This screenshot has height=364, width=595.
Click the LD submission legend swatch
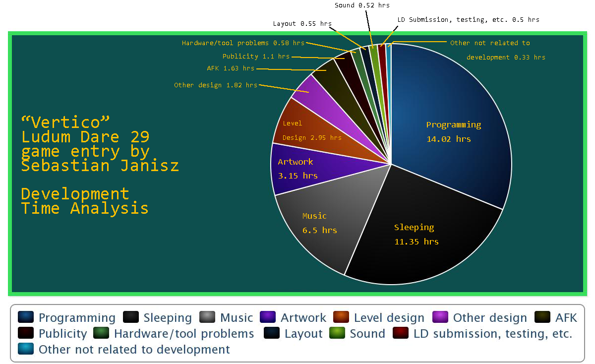(401, 333)
